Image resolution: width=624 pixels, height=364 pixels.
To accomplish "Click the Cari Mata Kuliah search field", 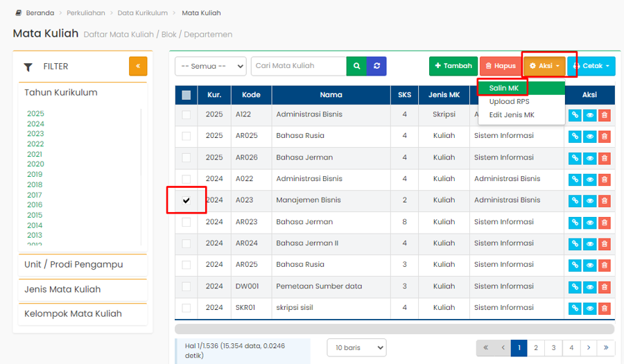I will pos(298,66).
